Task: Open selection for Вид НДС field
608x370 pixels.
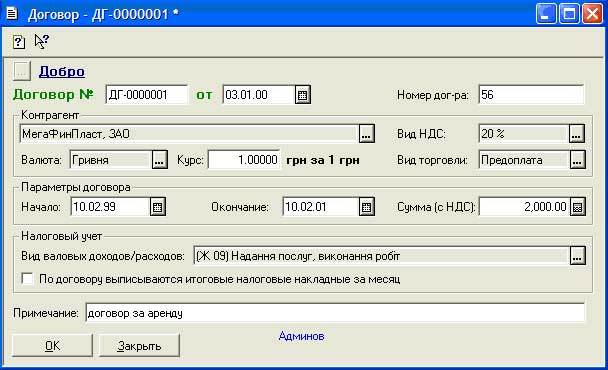Action: 577,134
